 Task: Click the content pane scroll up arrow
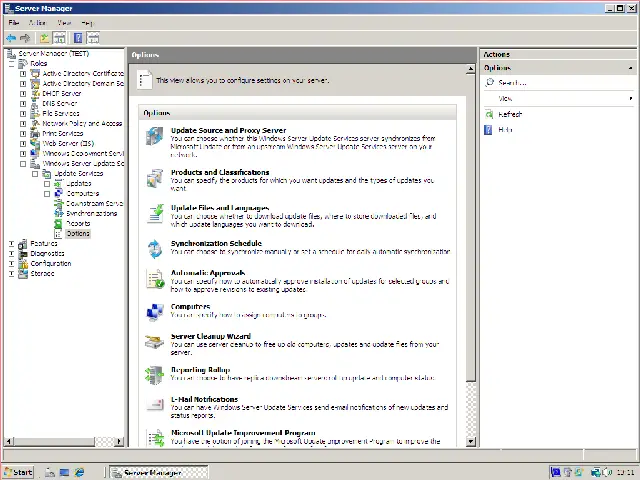coord(471,69)
